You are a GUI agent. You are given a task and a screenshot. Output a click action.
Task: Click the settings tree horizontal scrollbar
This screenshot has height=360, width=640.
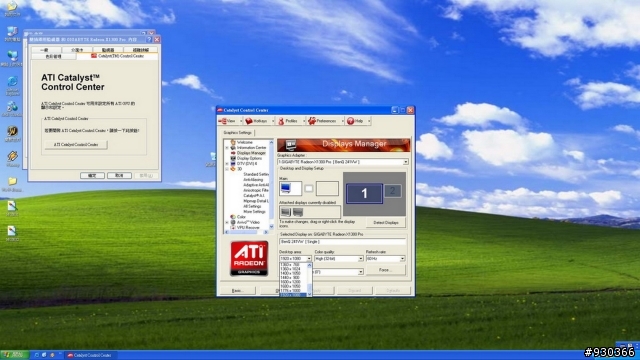[246, 232]
